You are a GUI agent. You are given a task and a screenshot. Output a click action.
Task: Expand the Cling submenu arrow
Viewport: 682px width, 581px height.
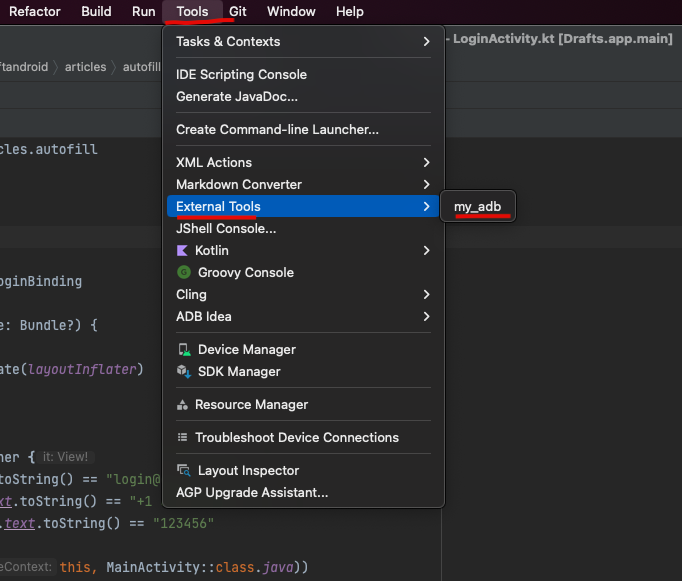pyautogui.click(x=426, y=294)
